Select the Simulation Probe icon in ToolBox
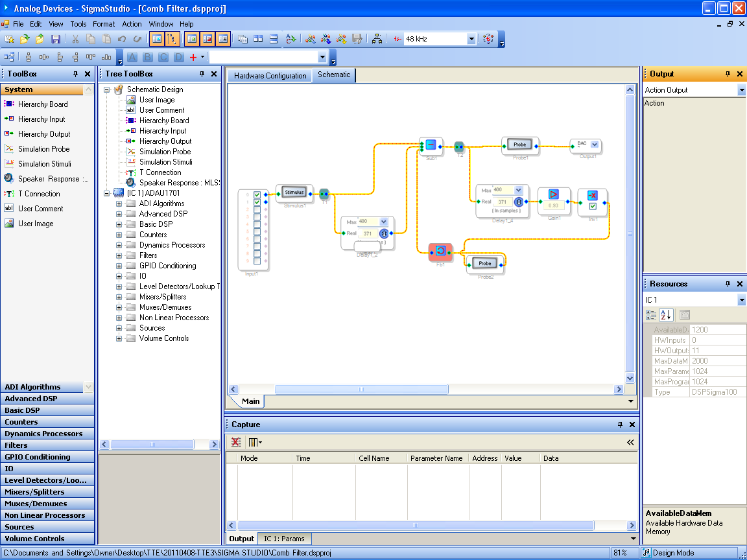747x560 pixels. coord(9,149)
